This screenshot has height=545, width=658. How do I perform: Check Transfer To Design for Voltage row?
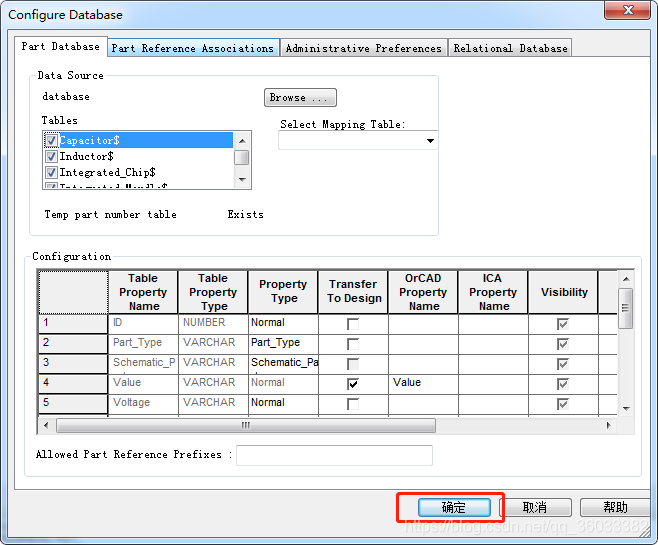353,404
